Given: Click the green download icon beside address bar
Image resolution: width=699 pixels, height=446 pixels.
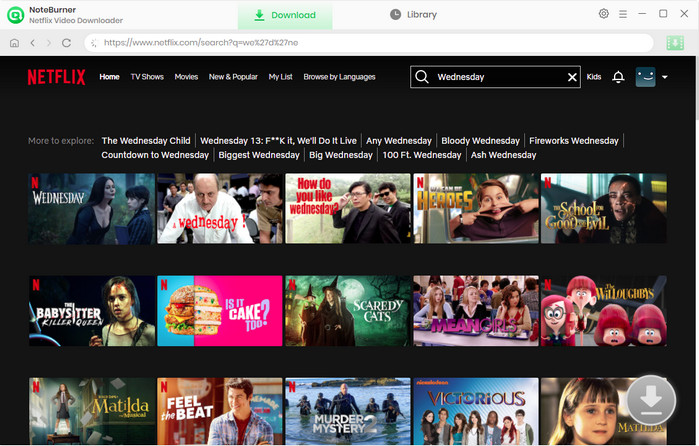Looking at the screenshot, I should tap(675, 43).
